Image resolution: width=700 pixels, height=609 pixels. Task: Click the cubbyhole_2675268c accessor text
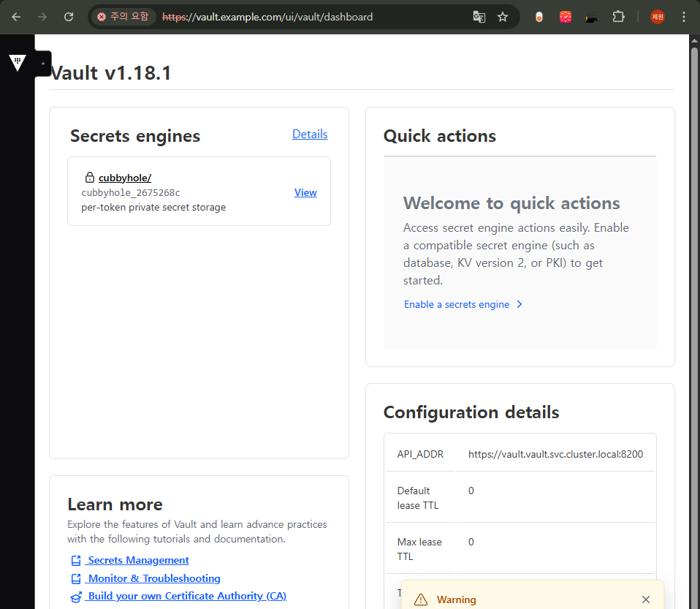[x=130, y=192]
